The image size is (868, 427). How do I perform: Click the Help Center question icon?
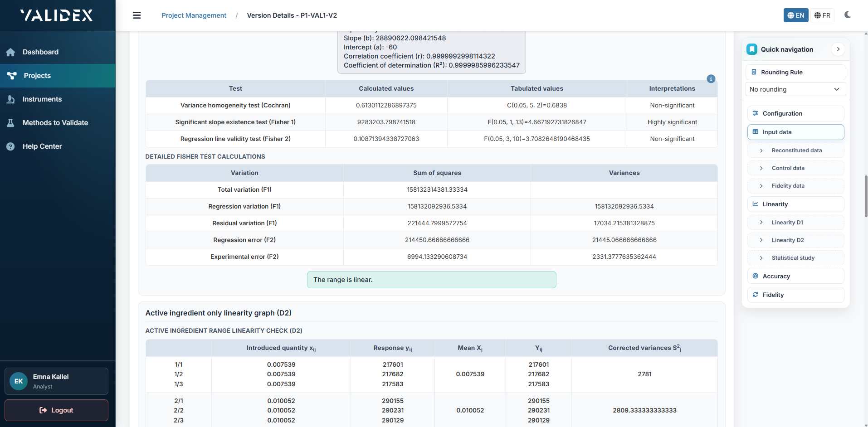(11, 146)
